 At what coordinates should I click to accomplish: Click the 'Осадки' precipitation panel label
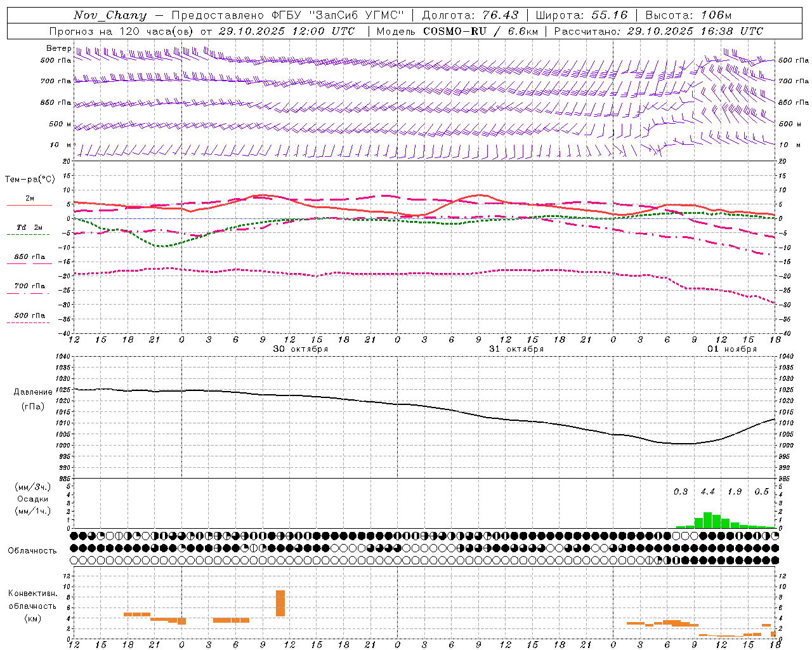tap(33, 499)
